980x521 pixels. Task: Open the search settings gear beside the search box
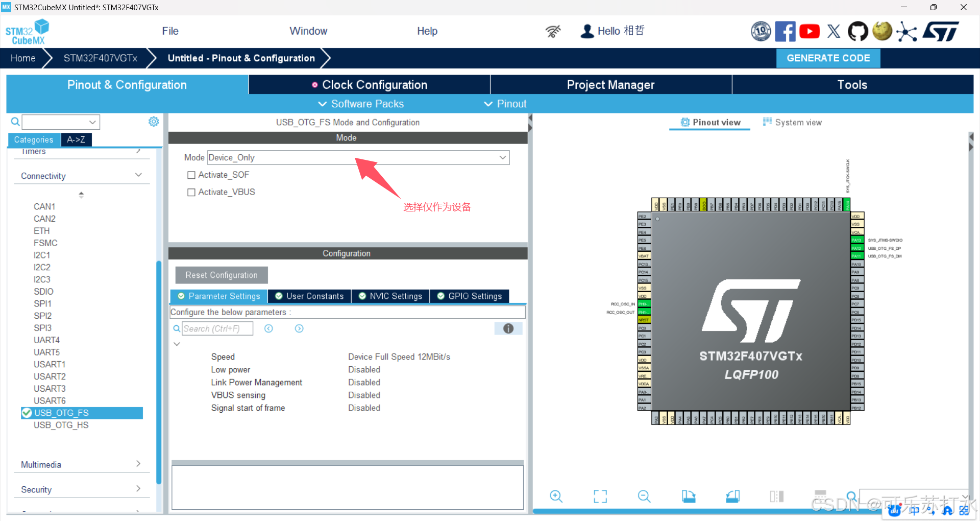click(153, 122)
